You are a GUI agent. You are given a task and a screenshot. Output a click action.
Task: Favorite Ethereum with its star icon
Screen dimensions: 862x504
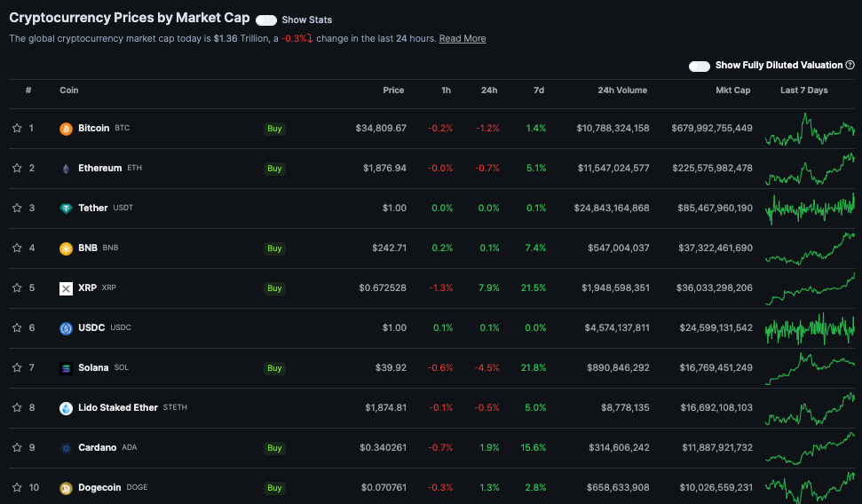pos(17,169)
